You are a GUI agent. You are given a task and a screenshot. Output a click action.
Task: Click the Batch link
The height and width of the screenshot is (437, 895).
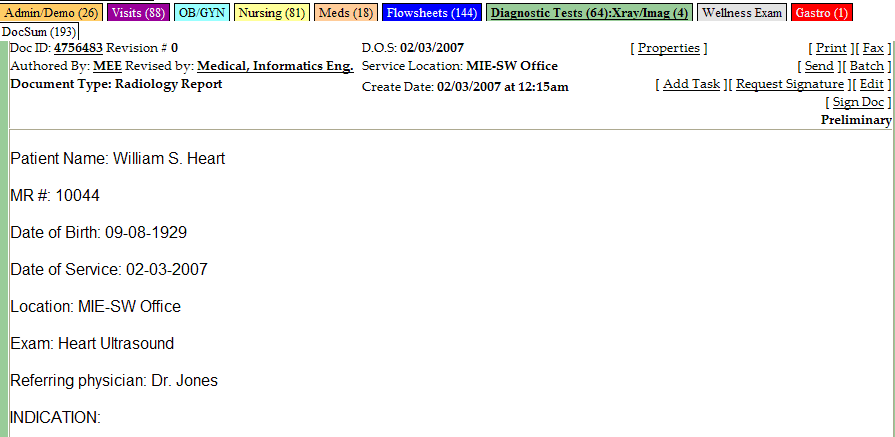pyautogui.click(x=866, y=66)
